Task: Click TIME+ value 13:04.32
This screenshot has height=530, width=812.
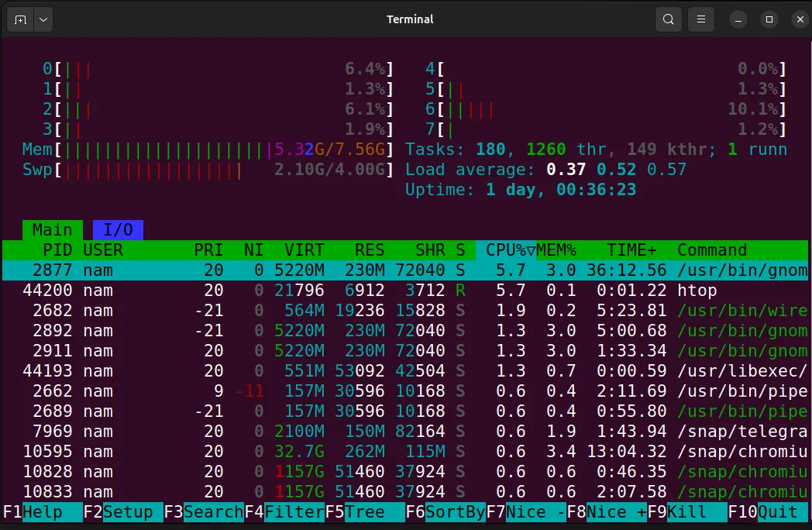Action: (627, 452)
